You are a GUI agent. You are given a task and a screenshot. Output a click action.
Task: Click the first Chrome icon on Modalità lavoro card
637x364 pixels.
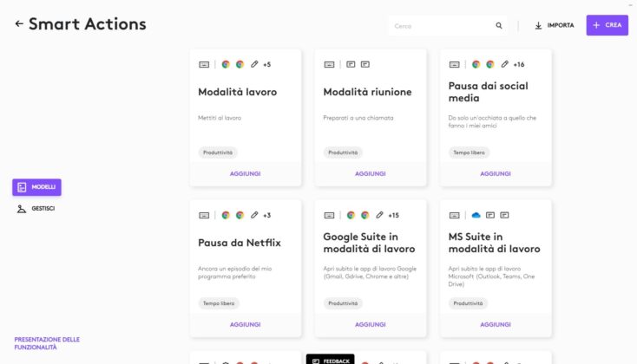pos(226,64)
